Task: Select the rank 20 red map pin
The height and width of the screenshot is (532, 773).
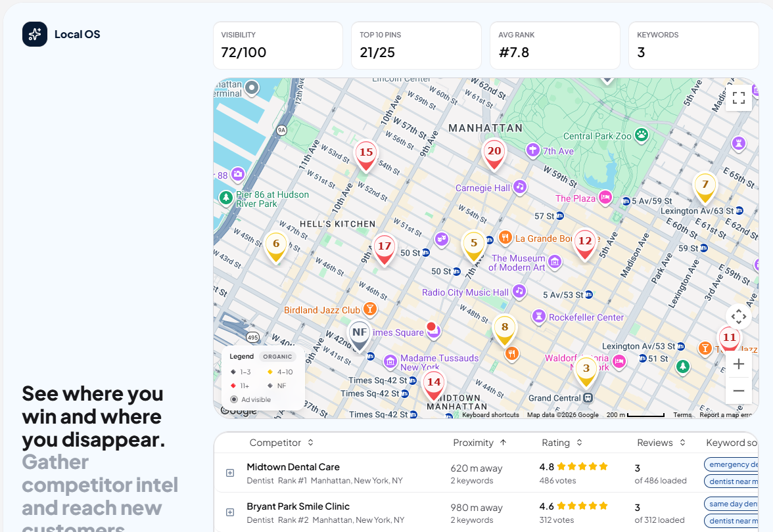Action: (494, 155)
